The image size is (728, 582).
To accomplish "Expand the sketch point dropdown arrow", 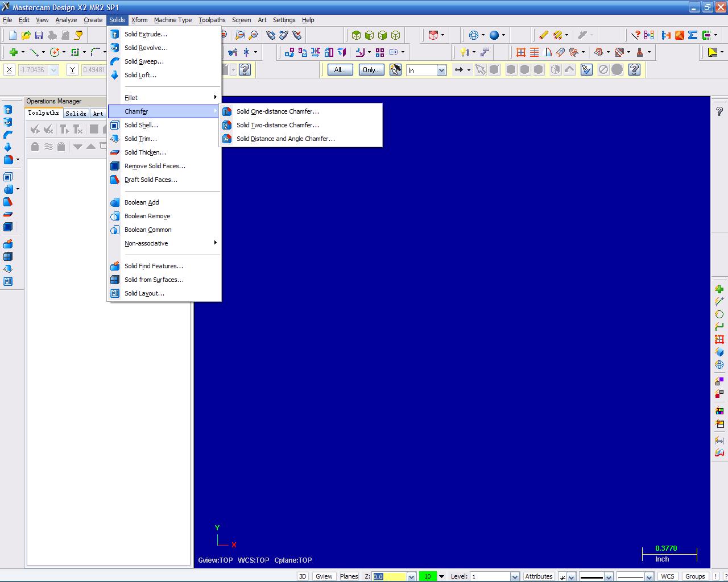I will [x=22, y=52].
